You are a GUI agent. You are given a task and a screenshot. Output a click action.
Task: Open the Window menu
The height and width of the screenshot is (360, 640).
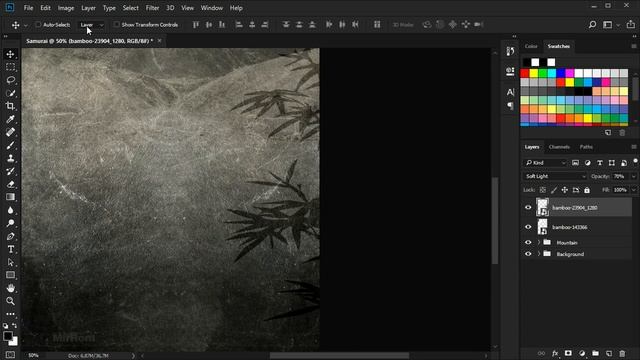[x=212, y=8]
